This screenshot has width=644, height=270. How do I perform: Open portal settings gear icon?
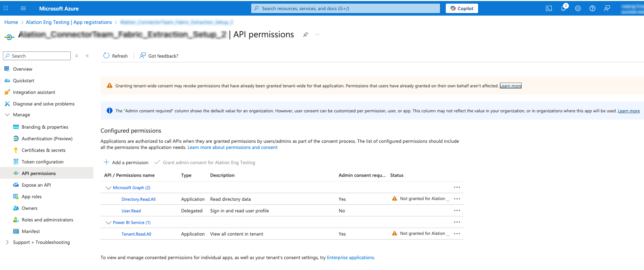pyautogui.click(x=578, y=8)
